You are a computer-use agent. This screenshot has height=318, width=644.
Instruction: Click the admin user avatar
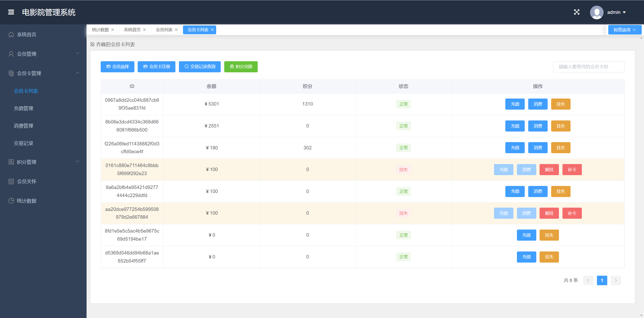pyautogui.click(x=596, y=12)
